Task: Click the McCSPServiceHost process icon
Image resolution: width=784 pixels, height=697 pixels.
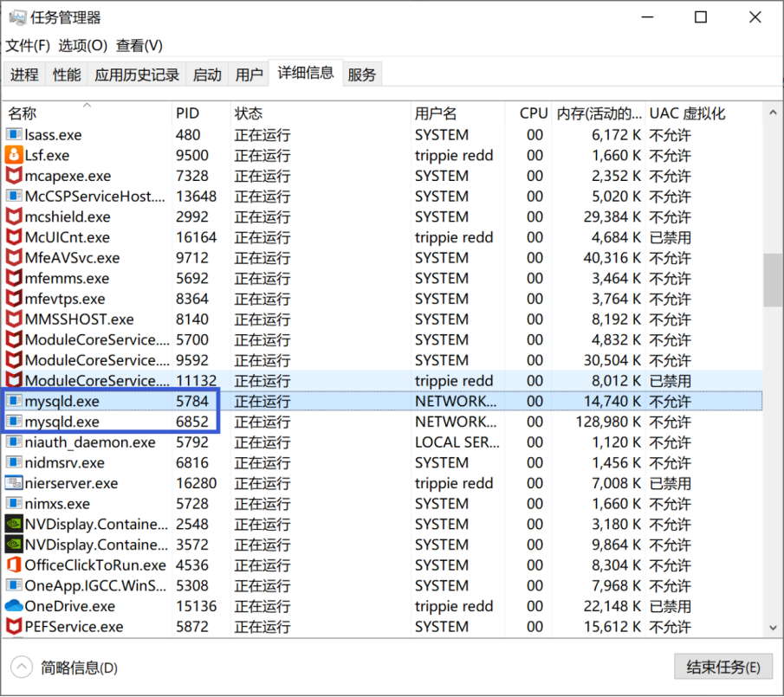Action: click(14, 196)
